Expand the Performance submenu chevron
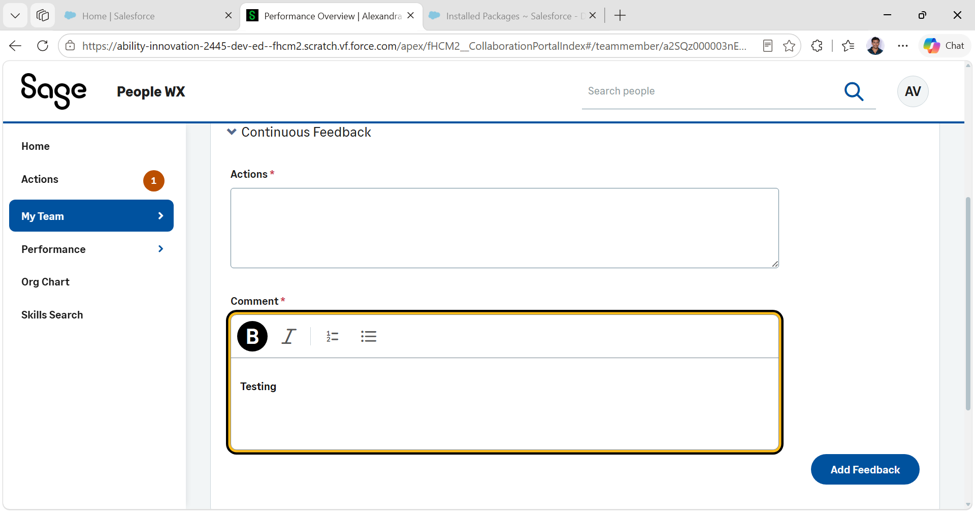975x512 pixels. (x=160, y=249)
